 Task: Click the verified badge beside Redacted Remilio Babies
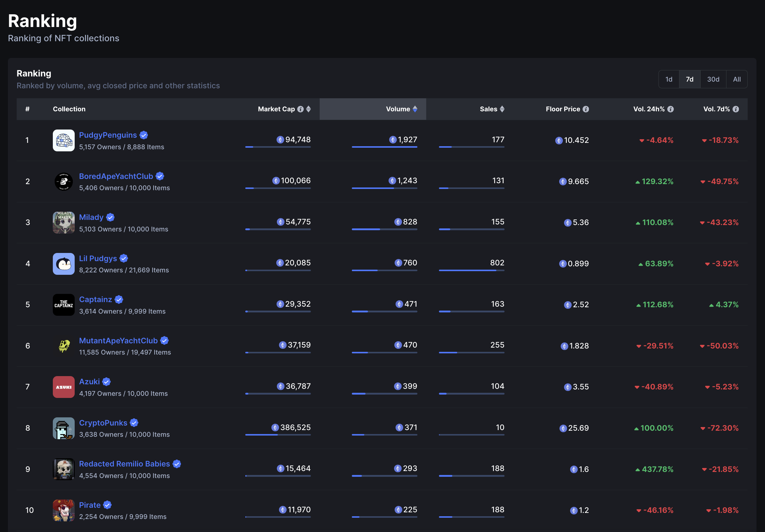[x=177, y=464]
